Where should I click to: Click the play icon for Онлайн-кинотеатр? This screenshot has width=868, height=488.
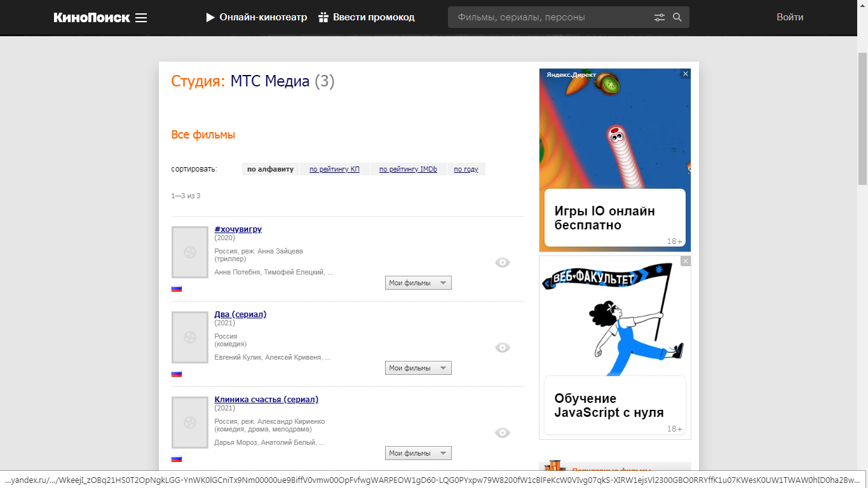210,18
